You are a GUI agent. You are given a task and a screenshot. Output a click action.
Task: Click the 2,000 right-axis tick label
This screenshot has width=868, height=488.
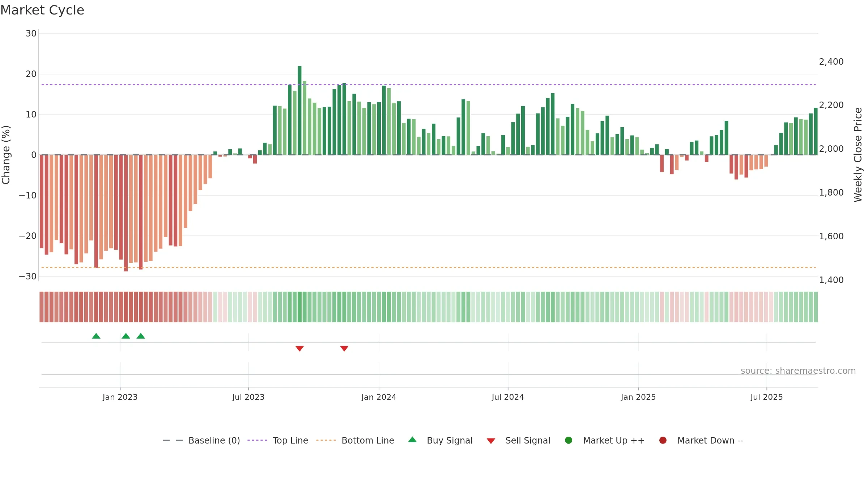point(831,149)
